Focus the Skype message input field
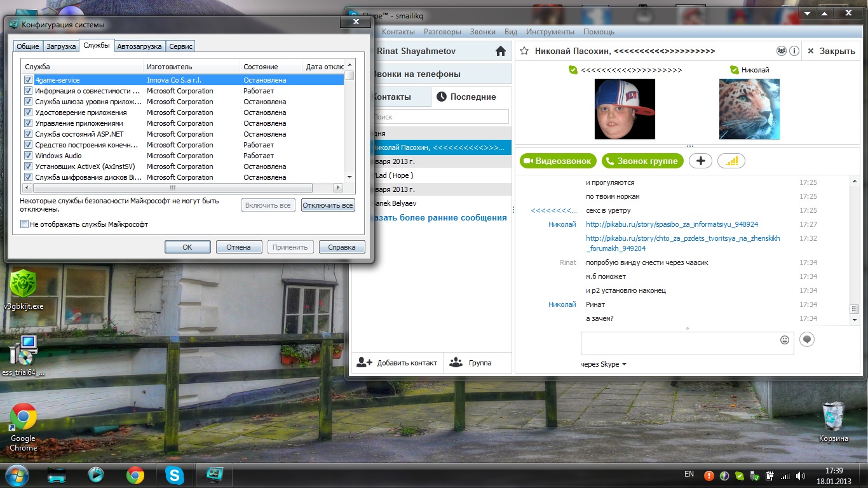This screenshot has width=868, height=488. point(680,343)
